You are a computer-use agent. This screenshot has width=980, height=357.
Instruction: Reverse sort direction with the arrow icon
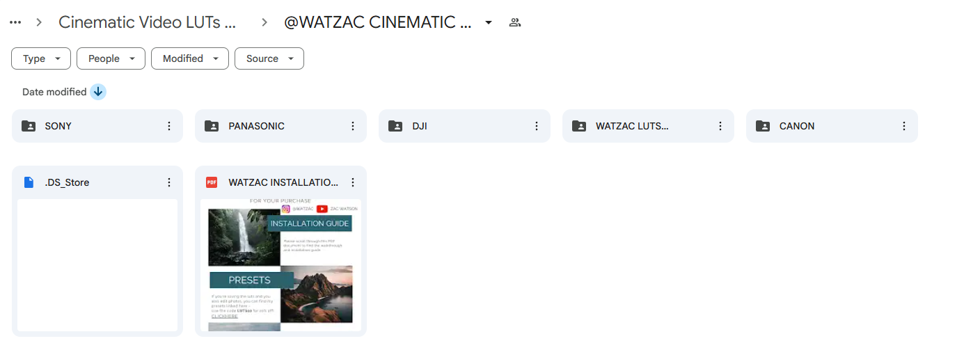98,92
